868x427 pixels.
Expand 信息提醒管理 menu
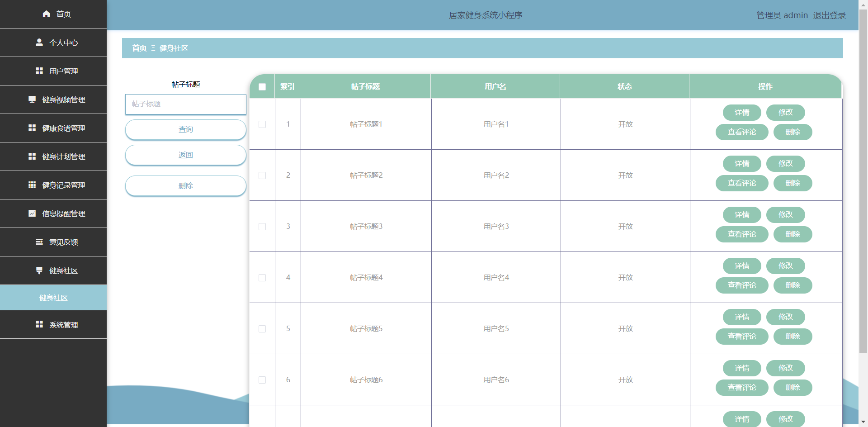(x=53, y=213)
